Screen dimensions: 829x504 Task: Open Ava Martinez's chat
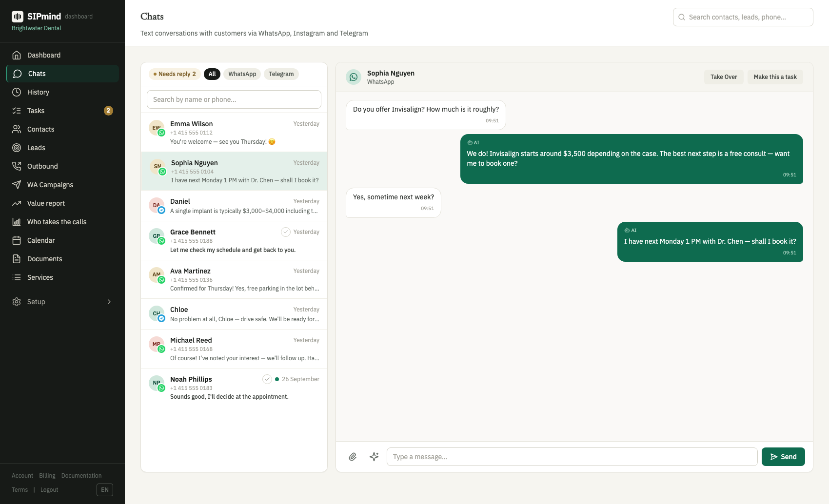[x=234, y=279]
